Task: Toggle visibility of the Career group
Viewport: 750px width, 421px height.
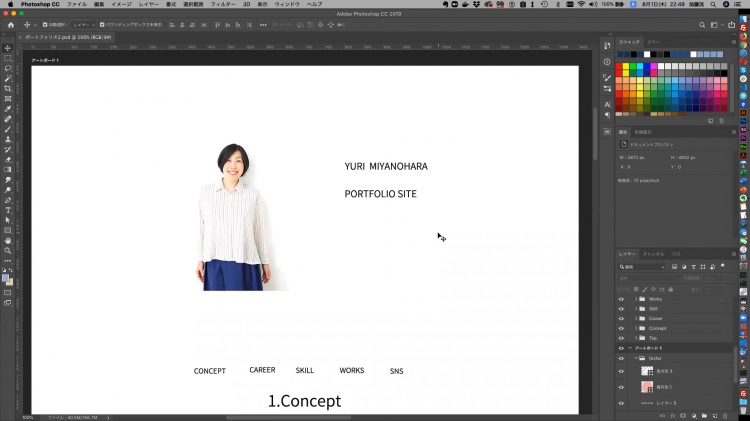Action: (621, 318)
